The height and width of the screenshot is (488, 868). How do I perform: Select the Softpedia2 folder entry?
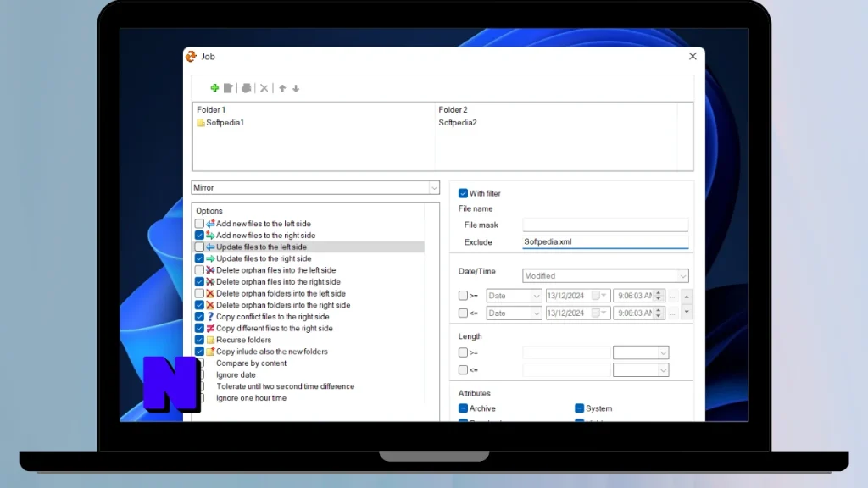457,122
